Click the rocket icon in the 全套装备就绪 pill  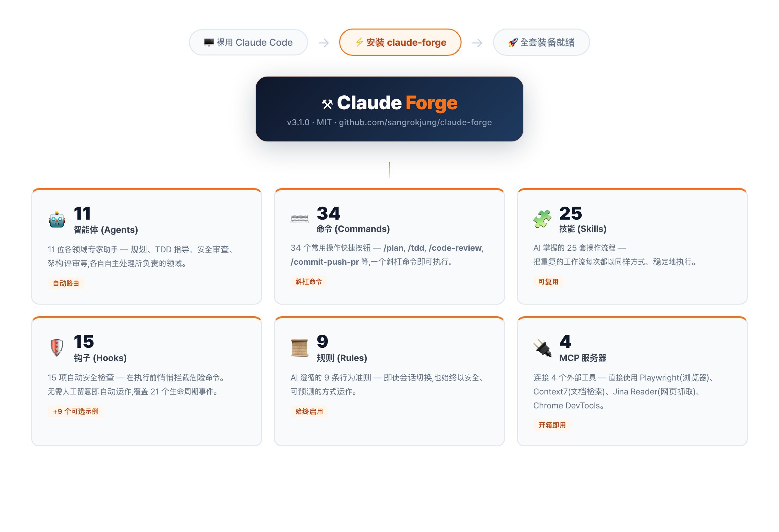click(513, 42)
